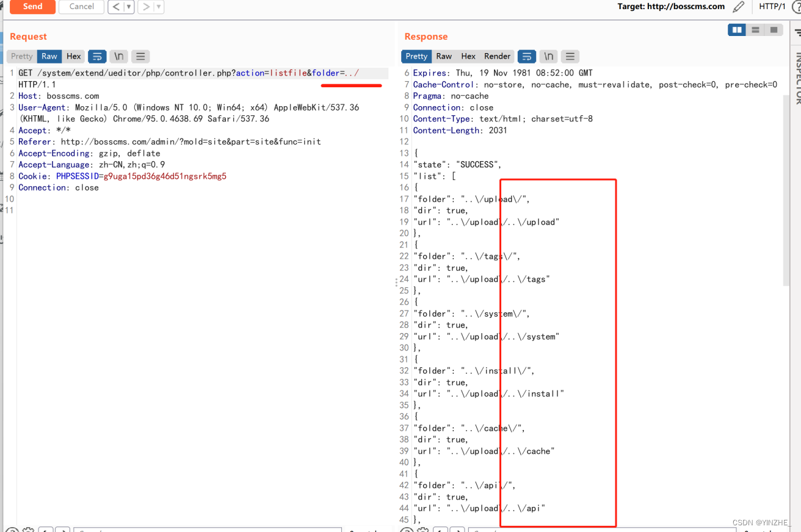Click 'Connection: close' in the Request
The image size is (801, 532).
(x=59, y=187)
